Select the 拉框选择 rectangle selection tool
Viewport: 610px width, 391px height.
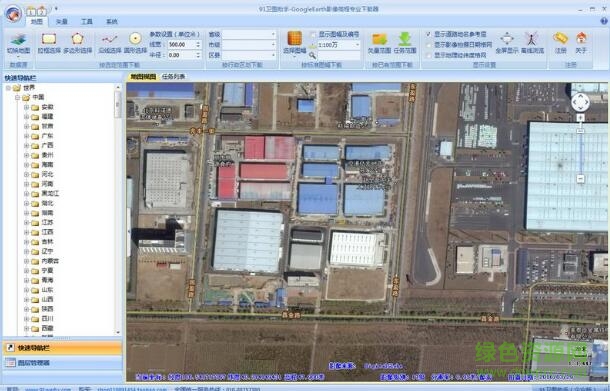49,43
